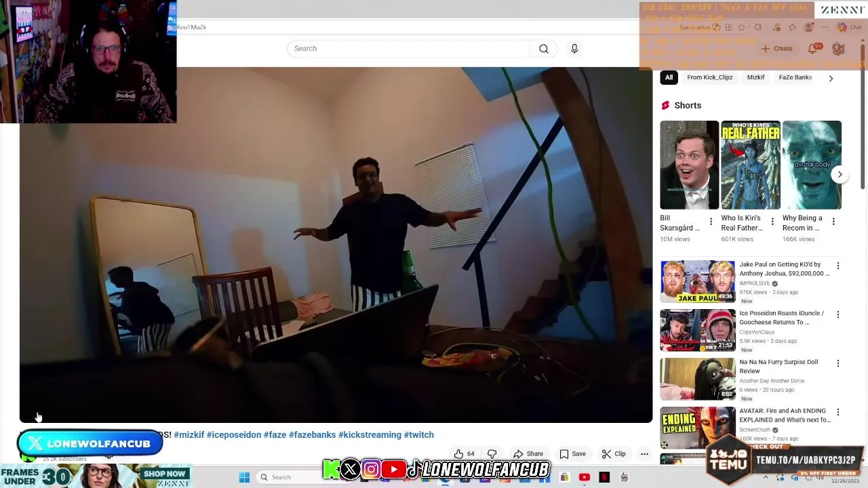Viewport: 868px width, 488px height.
Task: Open Jake Paul on Getting KO'd video title
Action: 785,269
